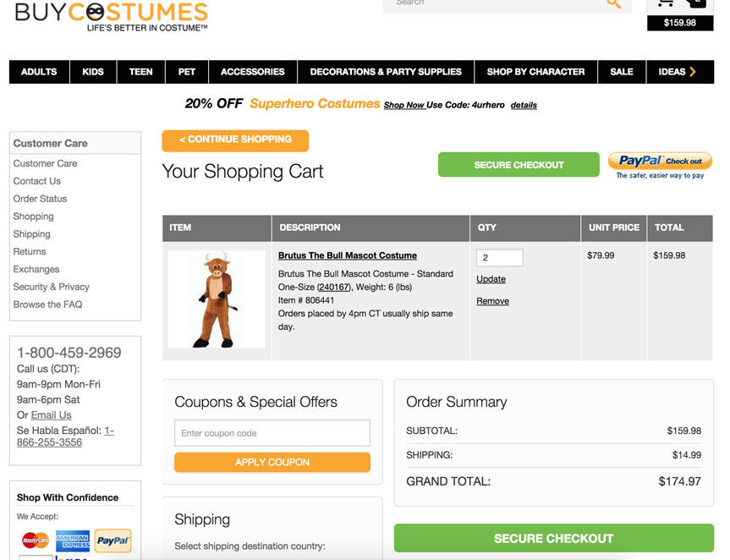Click the Shop Now link for superhero discount
This screenshot has width=730, height=560.
coord(398,104)
